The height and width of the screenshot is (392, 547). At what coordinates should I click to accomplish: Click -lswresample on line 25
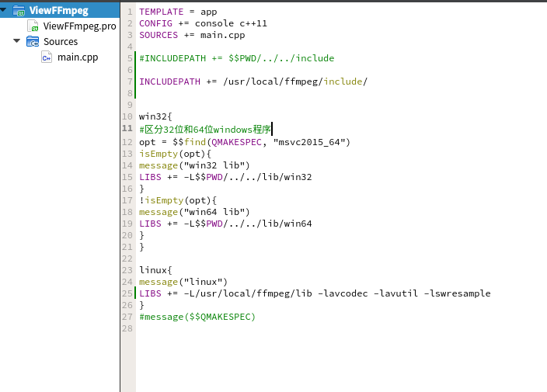[x=457, y=293]
